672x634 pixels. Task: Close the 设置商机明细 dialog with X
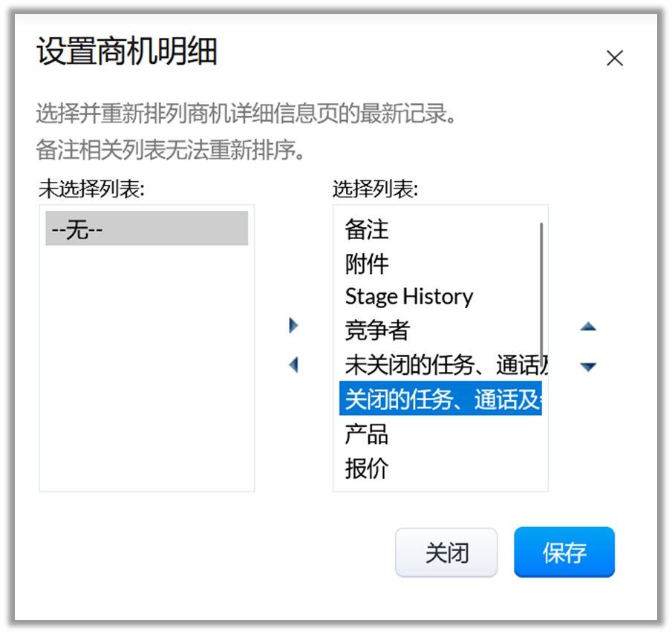[x=614, y=59]
